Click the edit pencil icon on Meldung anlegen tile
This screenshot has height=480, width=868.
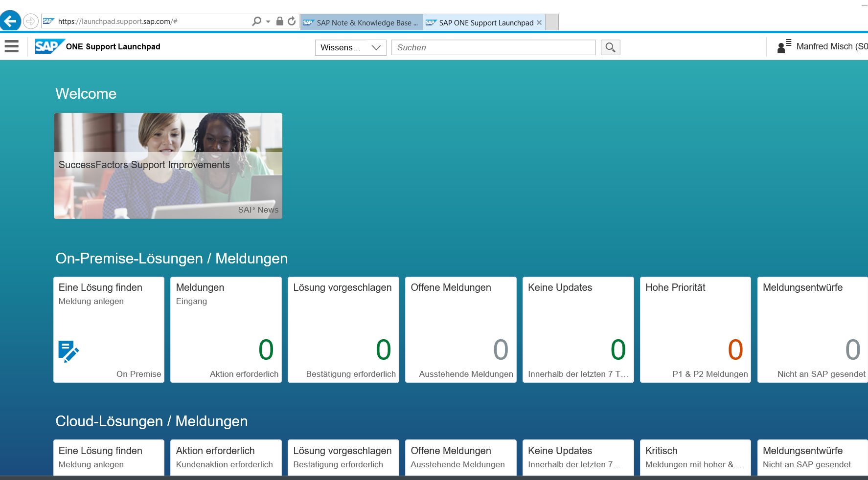point(69,351)
